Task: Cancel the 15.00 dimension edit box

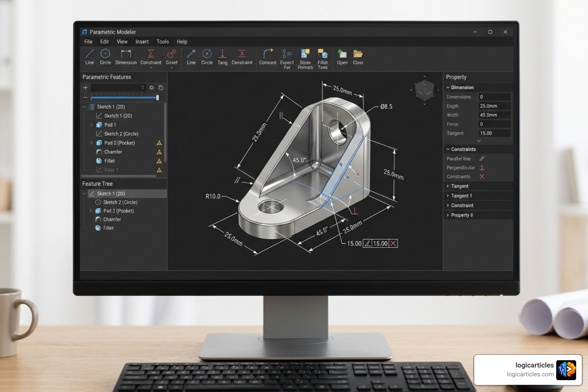Action: [393, 243]
